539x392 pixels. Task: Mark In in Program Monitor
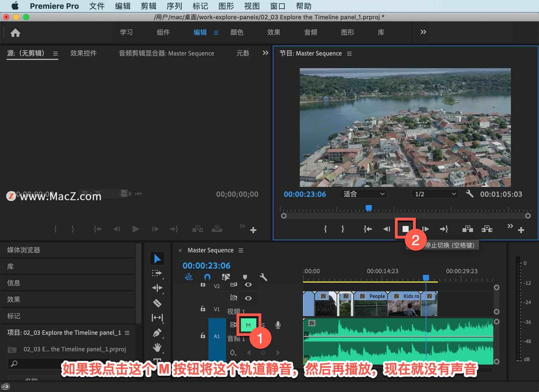tap(325, 229)
